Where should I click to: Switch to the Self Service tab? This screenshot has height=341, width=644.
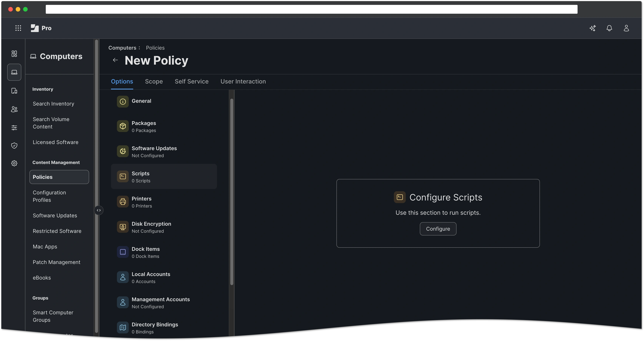192,81
